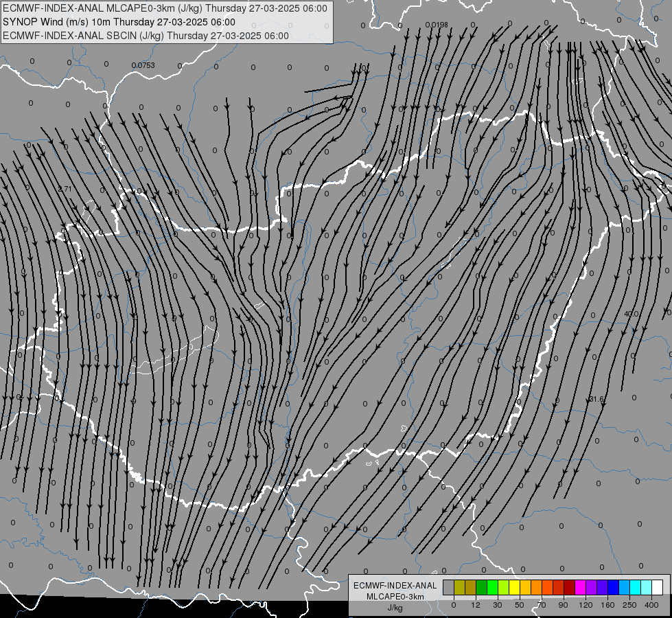
Task: Click the legend tick label 90
Action: coord(563,605)
